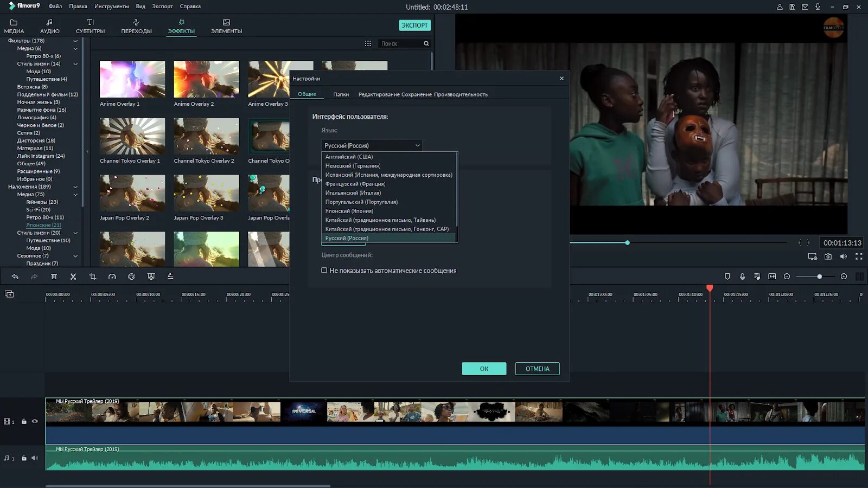Open the audio mixer icon
The image size is (868, 488).
point(757,277)
